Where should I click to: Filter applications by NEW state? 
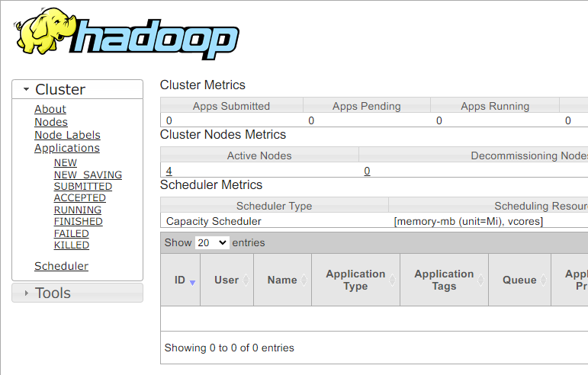click(x=66, y=163)
